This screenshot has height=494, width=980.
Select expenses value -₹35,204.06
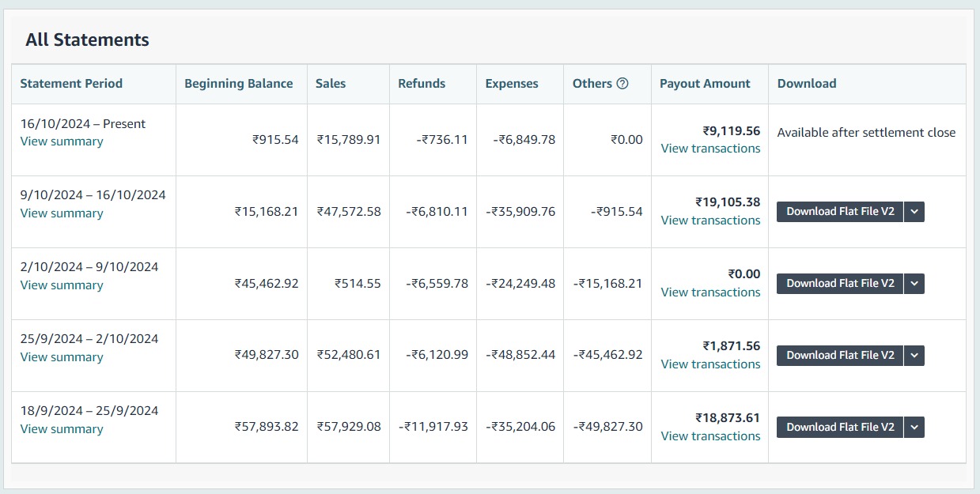click(520, 427)
